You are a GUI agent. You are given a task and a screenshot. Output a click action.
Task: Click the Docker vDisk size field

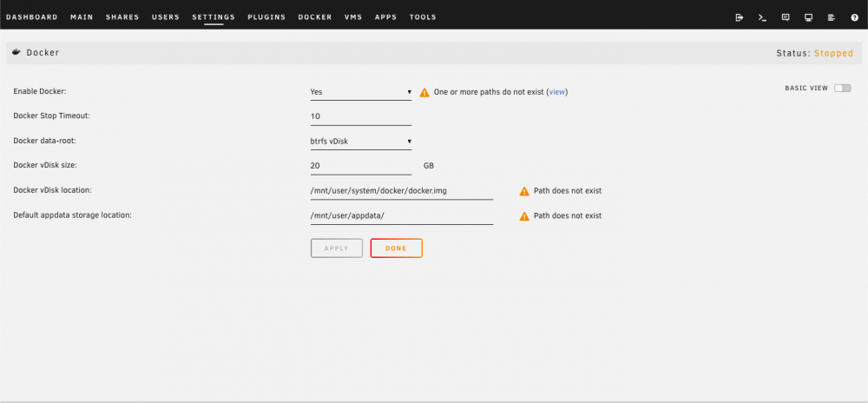click(x=361, y=166)
